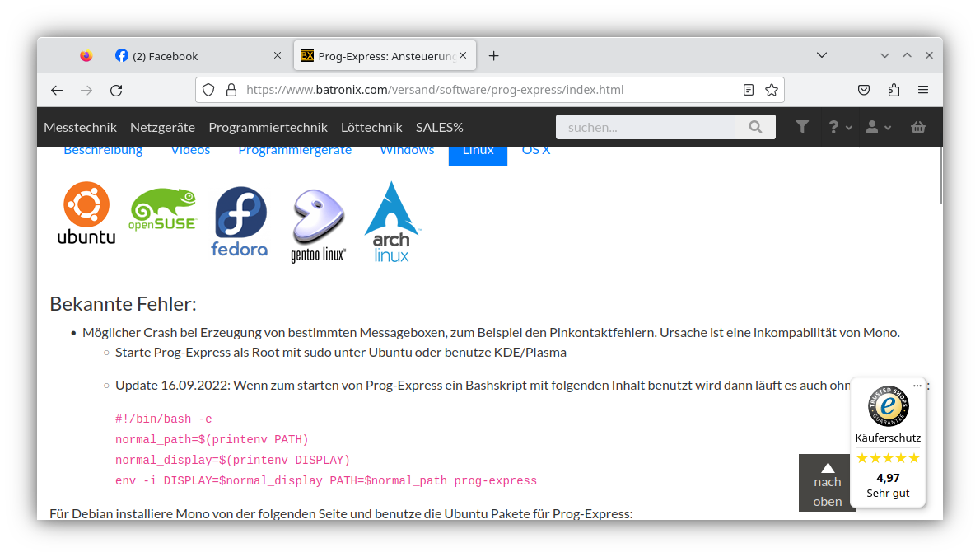Switch to the Windows tab
The image size is (980, 557).
coord(407,149)
